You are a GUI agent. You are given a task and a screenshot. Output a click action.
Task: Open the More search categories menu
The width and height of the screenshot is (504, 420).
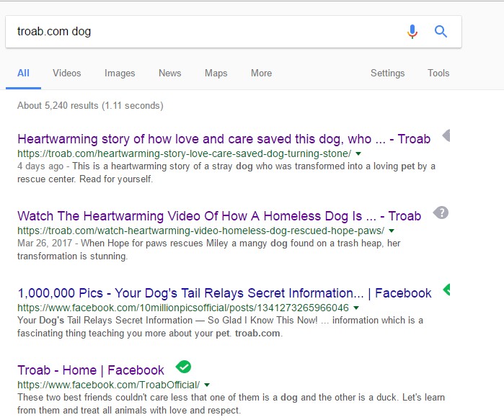pyautogui.click(x=261, y=73)
